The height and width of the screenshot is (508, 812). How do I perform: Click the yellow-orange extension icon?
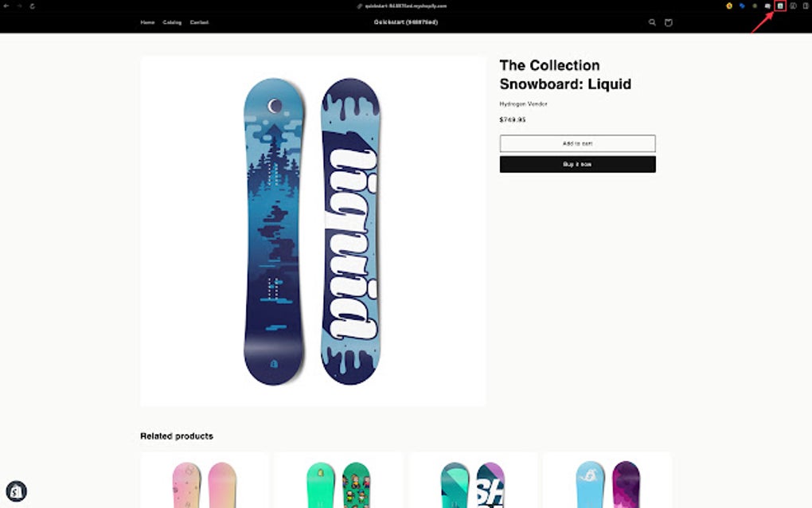pos(729,6)
